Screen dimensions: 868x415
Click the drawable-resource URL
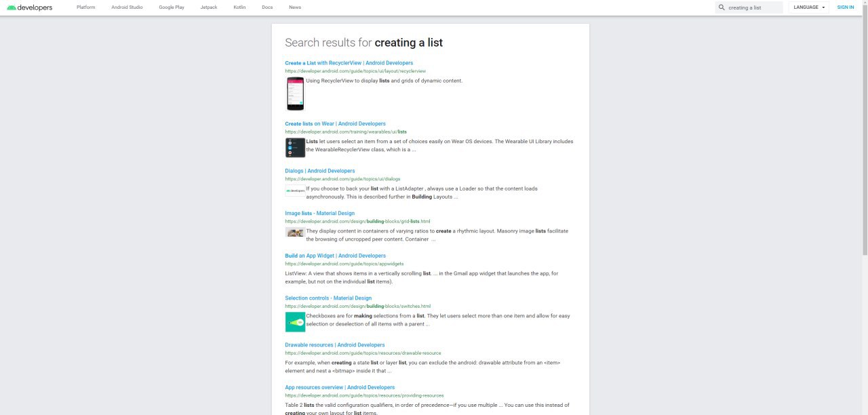[363, 353]
